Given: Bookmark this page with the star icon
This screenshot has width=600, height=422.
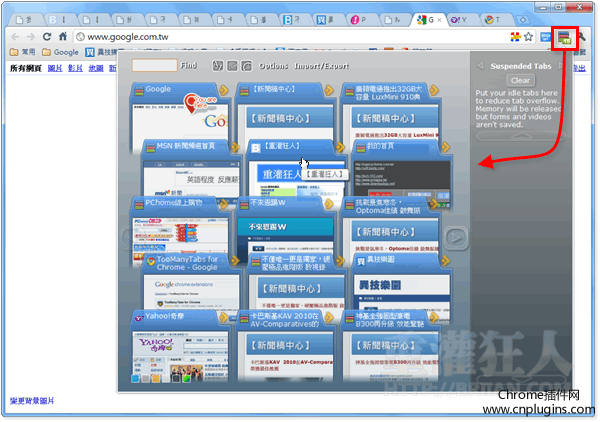Looking at the screenshot, I should click(528, 37).
